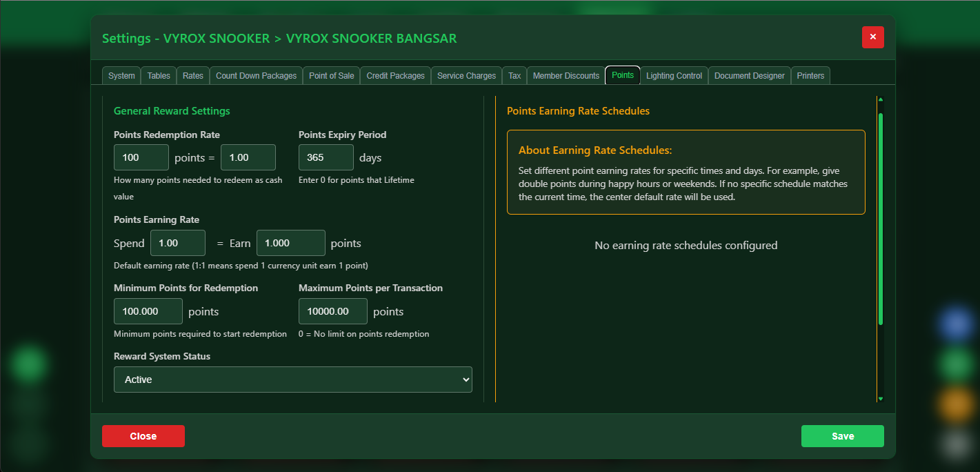Click the red Close button
This screenshot has width=980, height=472.
pos(143,436)
